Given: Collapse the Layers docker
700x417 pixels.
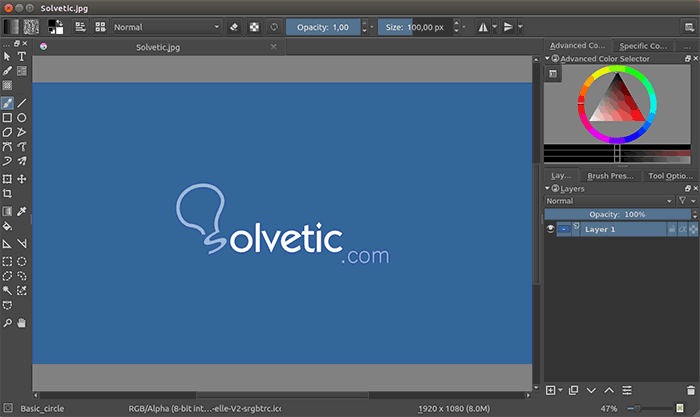Looking at the screenshot, I should [x=547, y=188].
